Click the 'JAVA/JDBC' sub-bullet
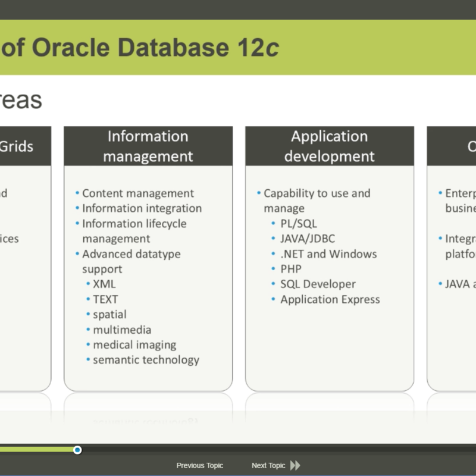This screenshot has height=476, width=476. (x=308, y=239)
